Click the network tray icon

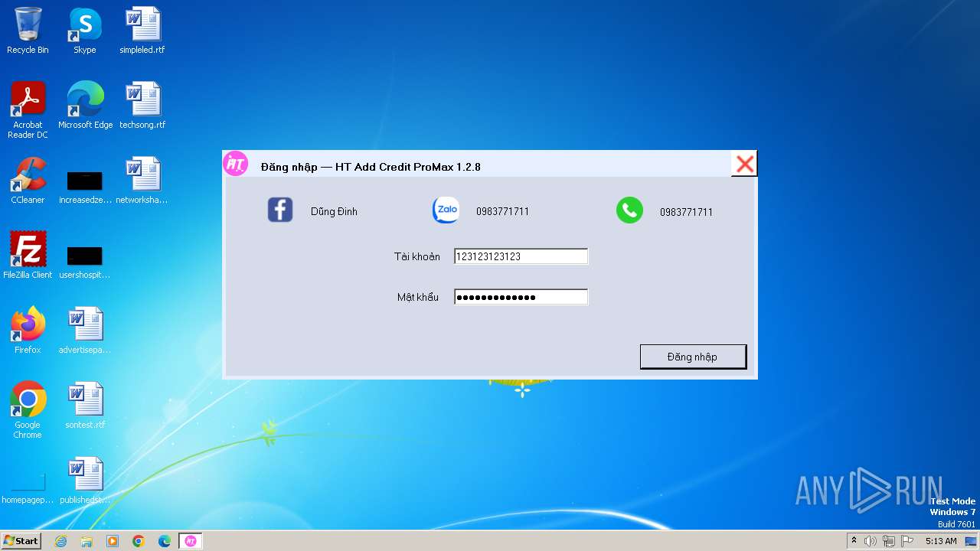pos(889,541)
